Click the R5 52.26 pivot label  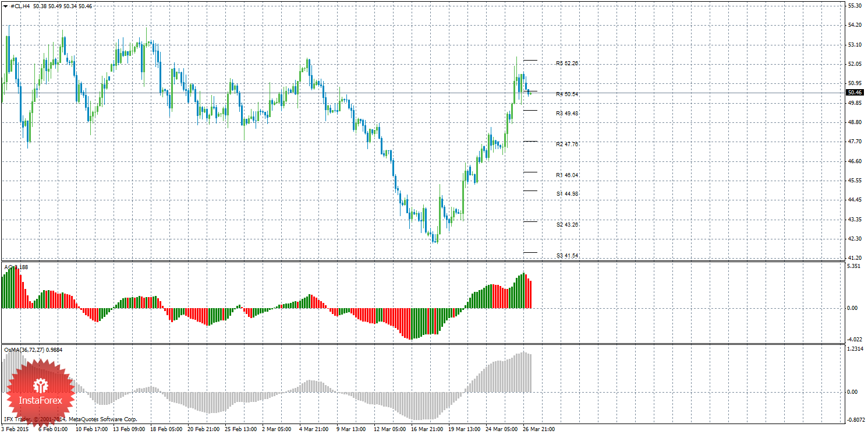point(567,63)
